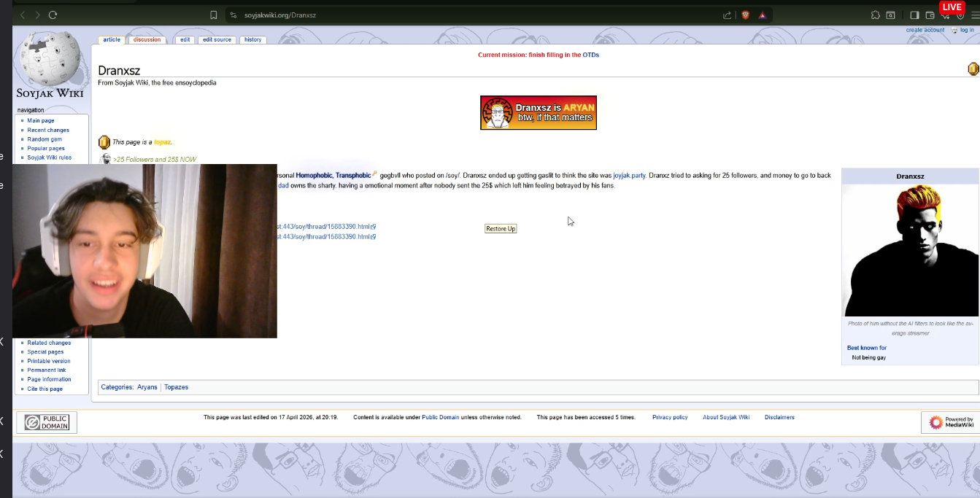Screen dimensions: 980x498
Task: Click the create account link
Action: [x=925, y=30]
